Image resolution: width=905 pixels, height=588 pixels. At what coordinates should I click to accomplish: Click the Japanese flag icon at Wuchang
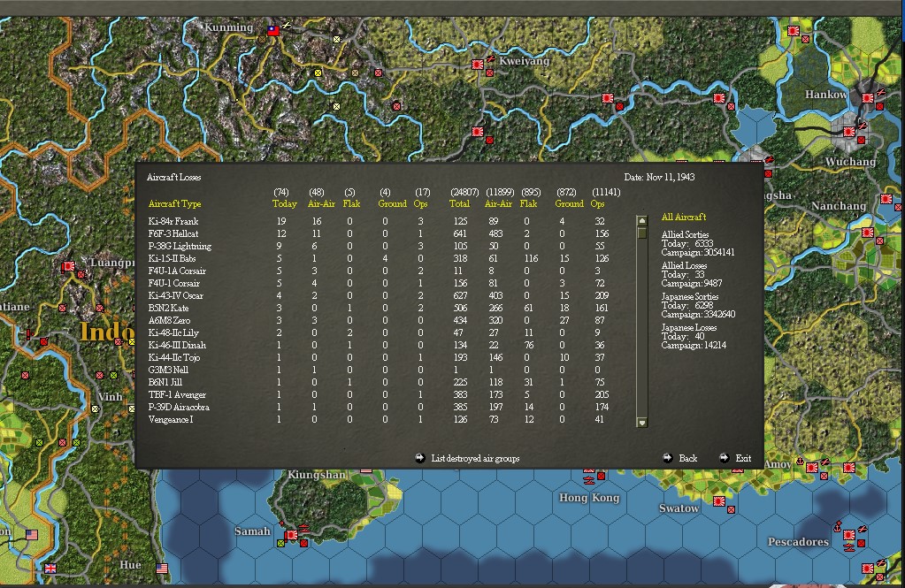(848, 132)
